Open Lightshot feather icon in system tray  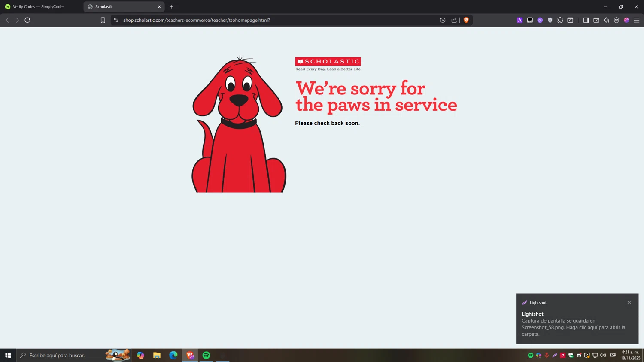555,355
